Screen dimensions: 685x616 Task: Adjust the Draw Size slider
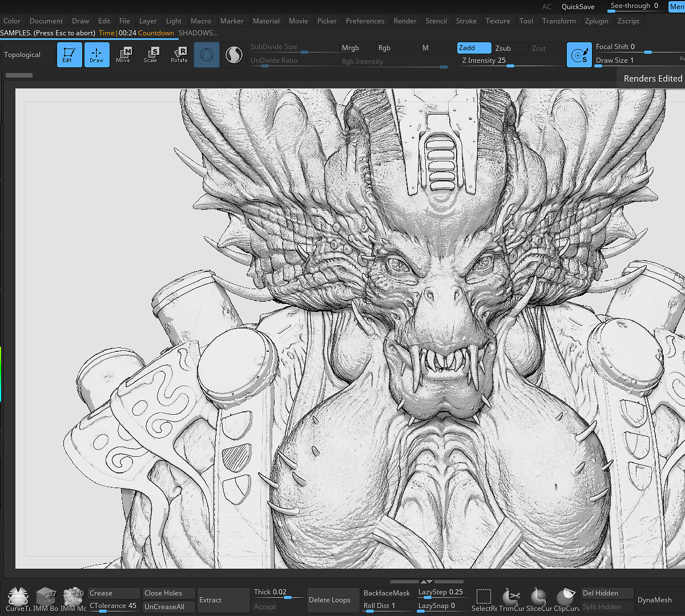tap(639, 61)
